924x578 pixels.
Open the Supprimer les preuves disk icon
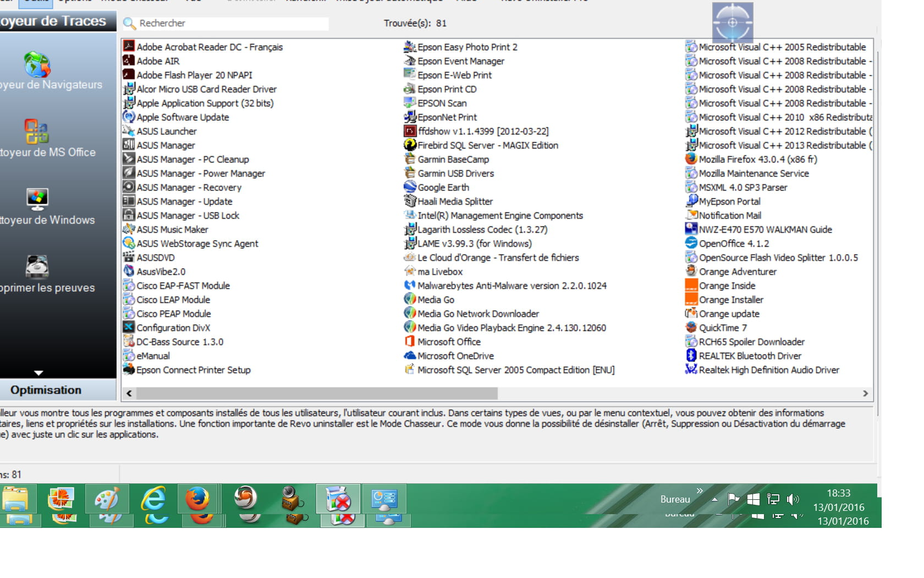coord(37,267)
